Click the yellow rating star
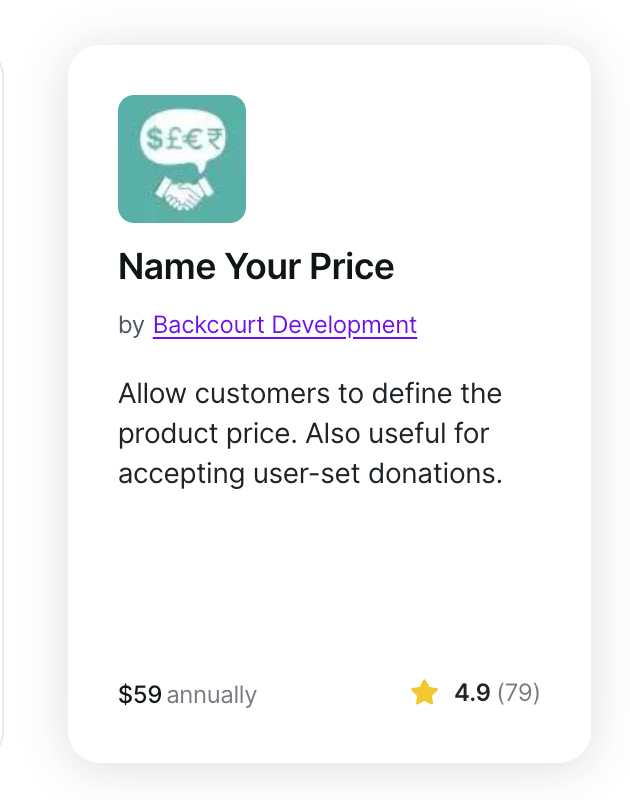Viewport: 630px width, 800px height. [425, 693]
